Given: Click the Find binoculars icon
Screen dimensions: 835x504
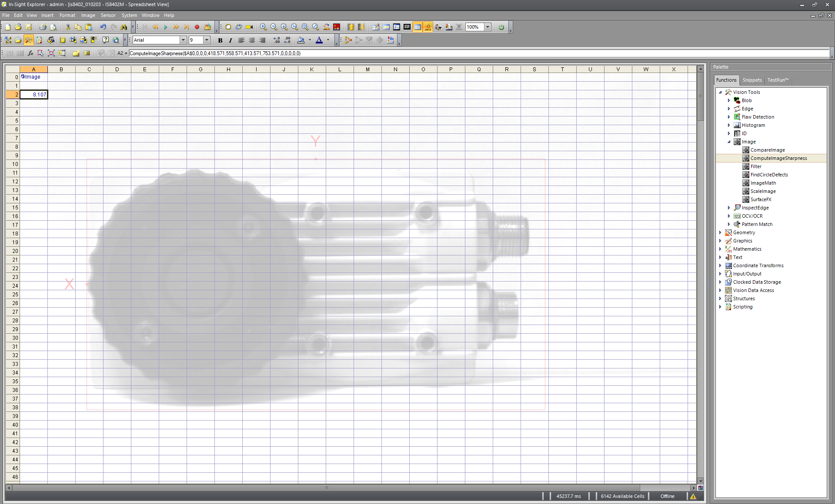Looking at the screenshot, I should pos(124,27).
